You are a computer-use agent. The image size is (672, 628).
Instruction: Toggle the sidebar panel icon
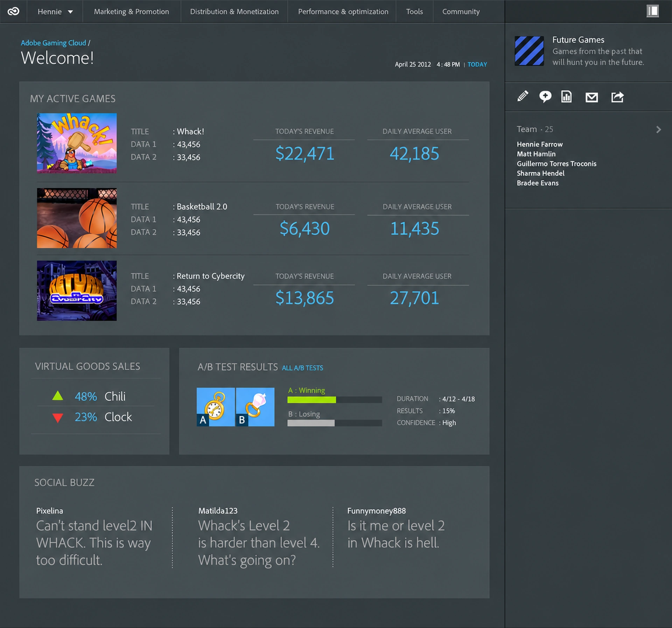tap(652, 11)
